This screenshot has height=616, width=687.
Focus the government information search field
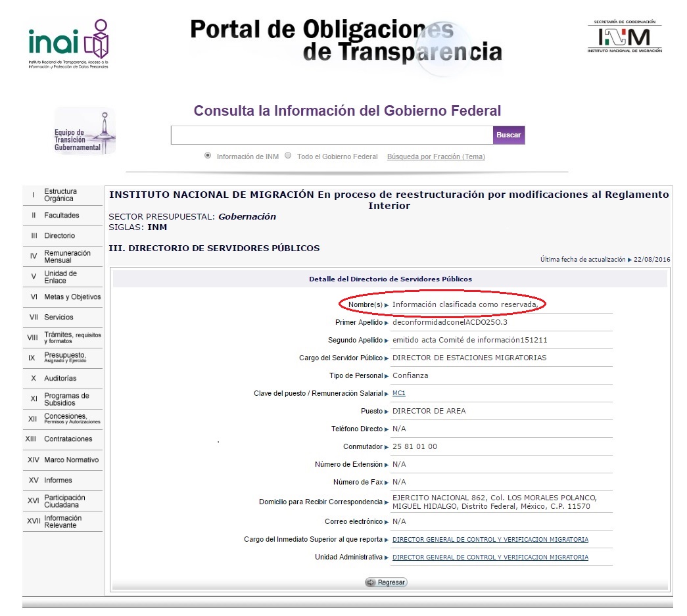[332, 135]
